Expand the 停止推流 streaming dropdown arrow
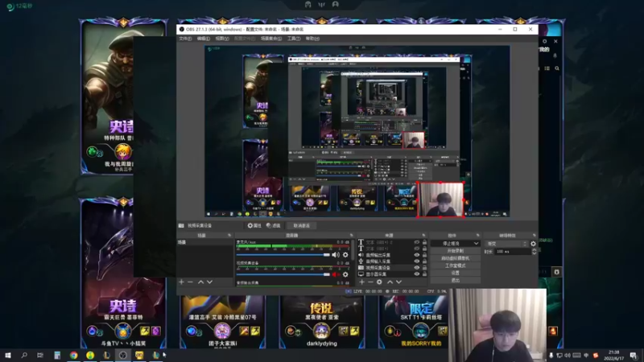The width and height of the screenshot is (644, 362). click(476, 244)
